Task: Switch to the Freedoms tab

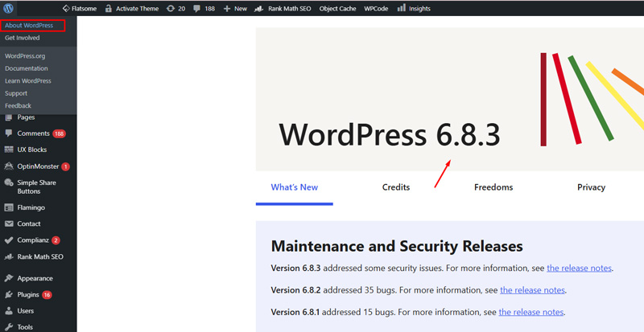Action: [x=493, y=187]
